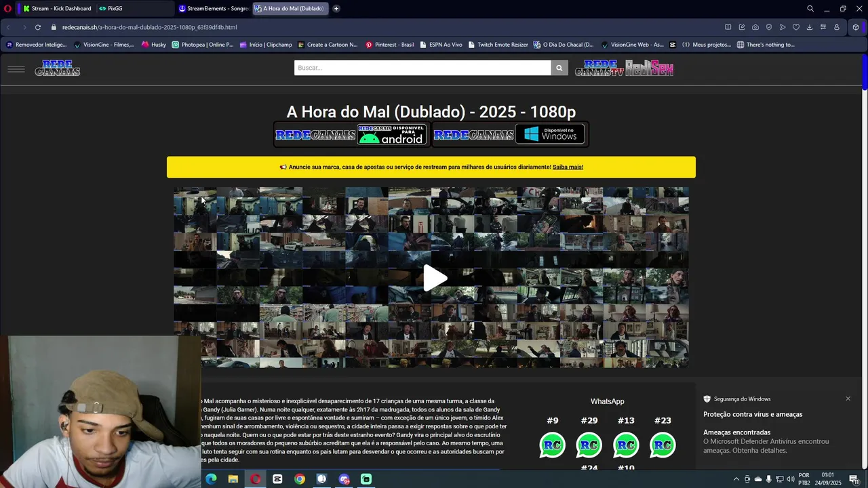
Task: Join WhatsApp group #13
Action: [625, 445]
